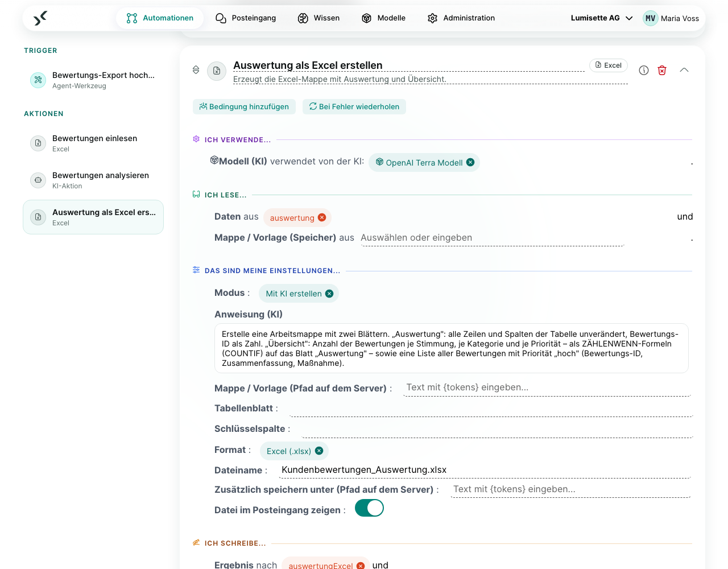Image resolution: width=728 pixels, height=569 pixels.
Task: Collapse the action card with chevron
Action: click(684, 70)
